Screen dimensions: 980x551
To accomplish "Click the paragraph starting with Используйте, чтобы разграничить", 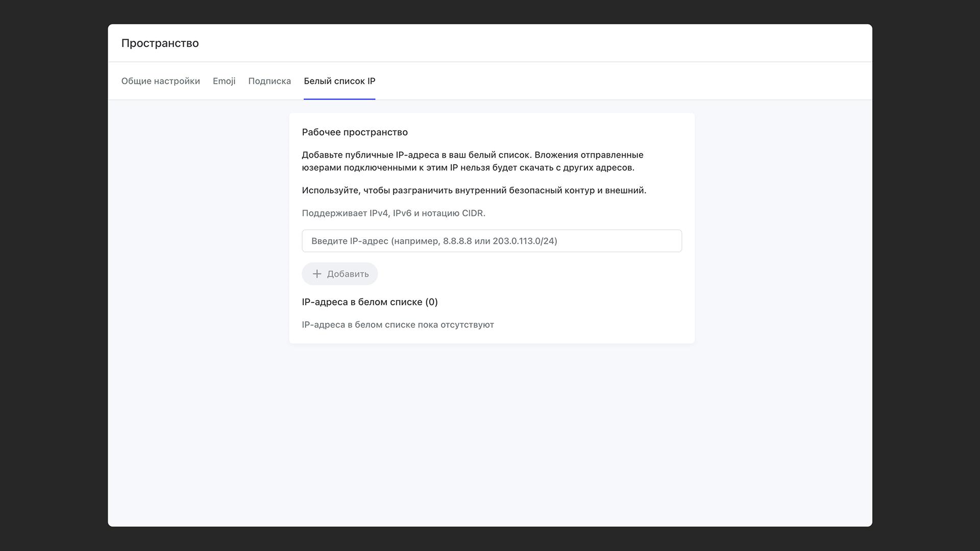I will [x=474, y=190].
